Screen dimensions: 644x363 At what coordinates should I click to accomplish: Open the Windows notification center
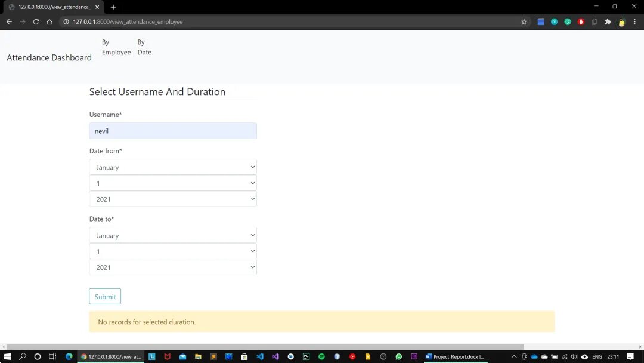pos(630,356)
